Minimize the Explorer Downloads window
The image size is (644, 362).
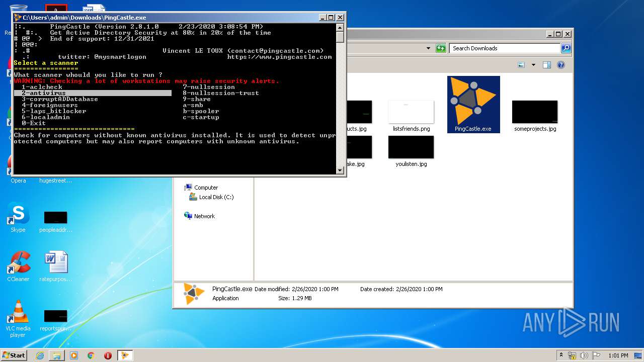point(550,34)
